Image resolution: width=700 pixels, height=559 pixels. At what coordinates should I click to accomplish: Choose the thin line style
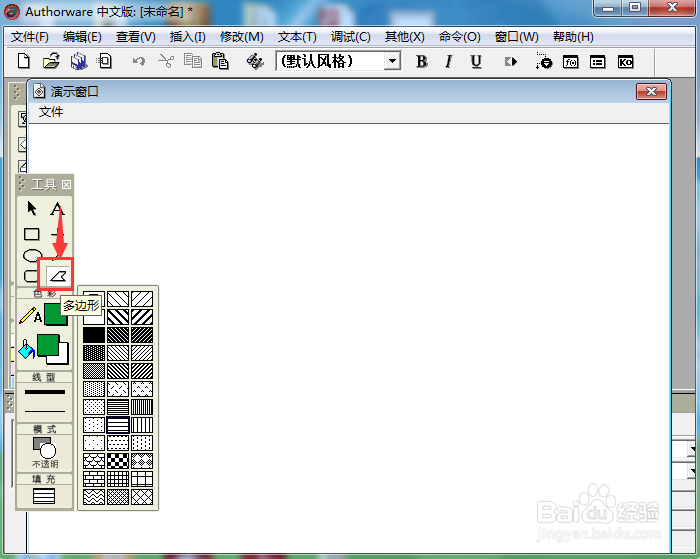click(45, 411)
